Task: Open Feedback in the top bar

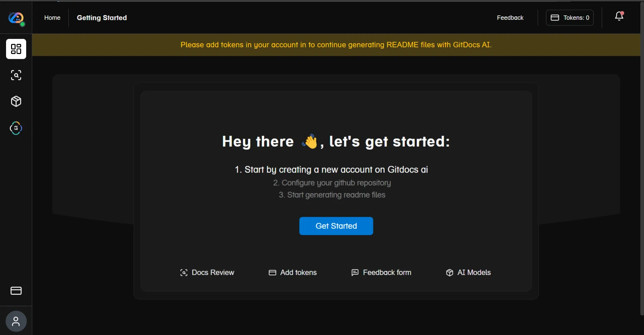Action: tap(510, 18)
